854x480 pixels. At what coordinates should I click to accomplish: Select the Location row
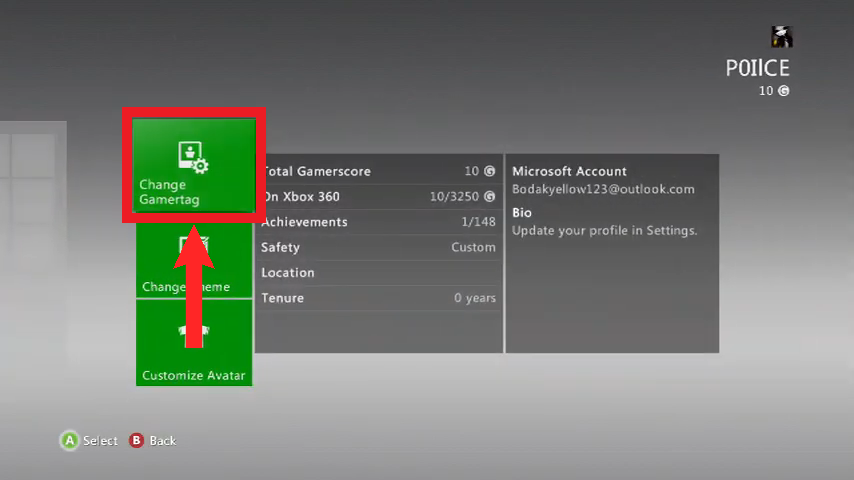coord(379,272)
